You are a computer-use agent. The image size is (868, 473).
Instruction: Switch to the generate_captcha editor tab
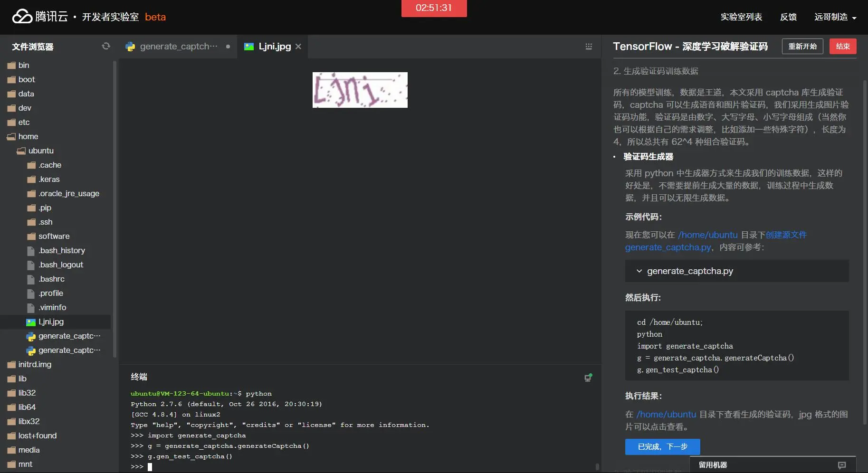pyautogui.click(x=178, y=47)
